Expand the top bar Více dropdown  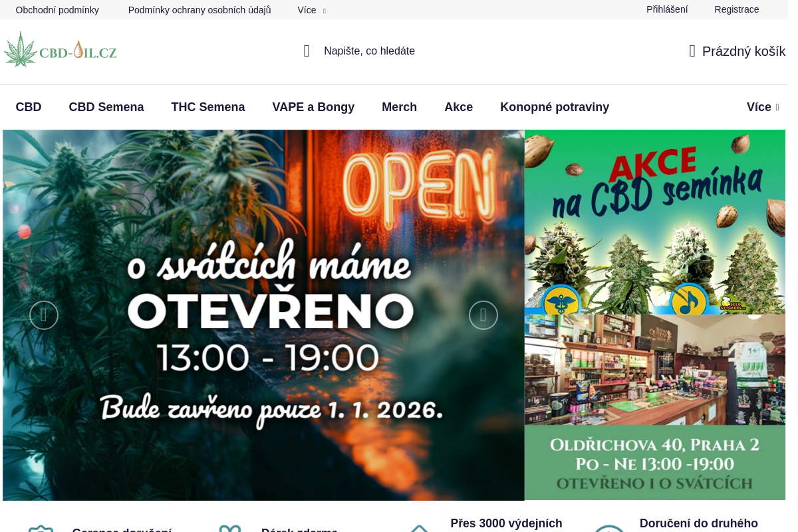tap(311, 10)
